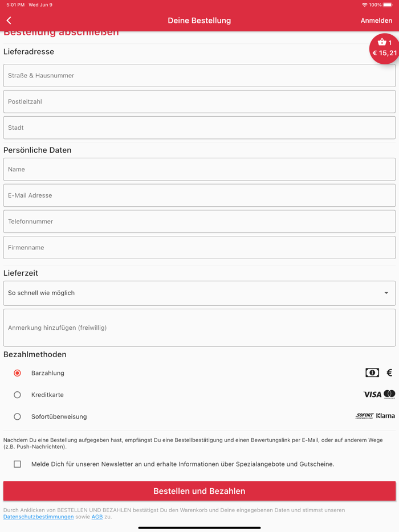This screenshot has height=532, width=399.
Task: Open the AGB link
Action: tap(97, 517)
